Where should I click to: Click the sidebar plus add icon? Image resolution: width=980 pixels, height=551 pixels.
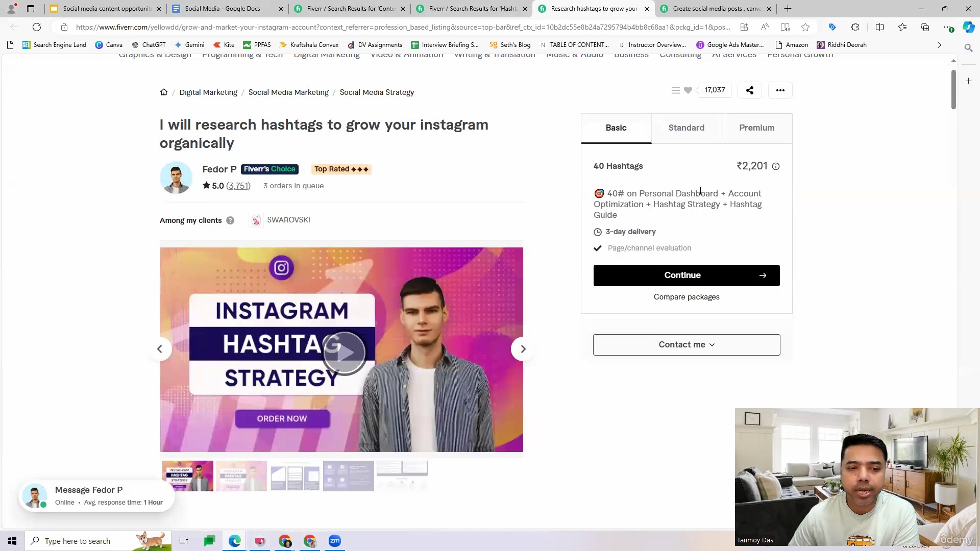click(x=968, y=81)
